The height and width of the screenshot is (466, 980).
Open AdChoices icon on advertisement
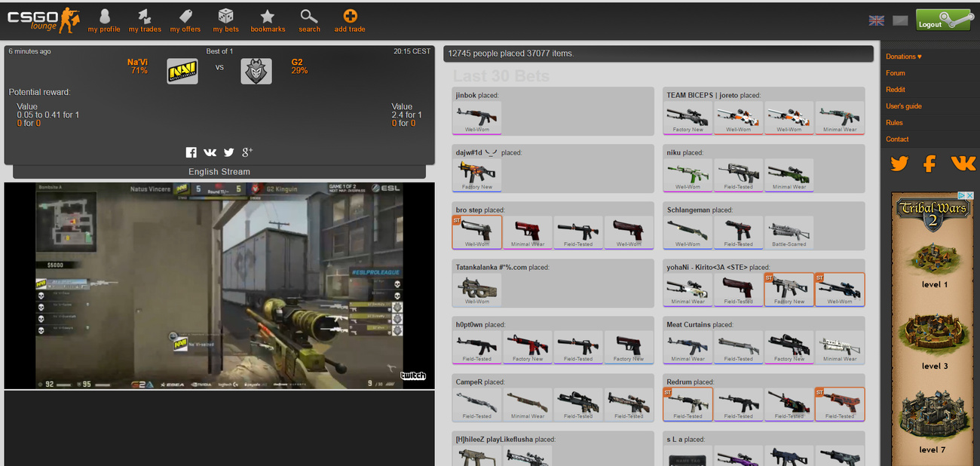961,196
